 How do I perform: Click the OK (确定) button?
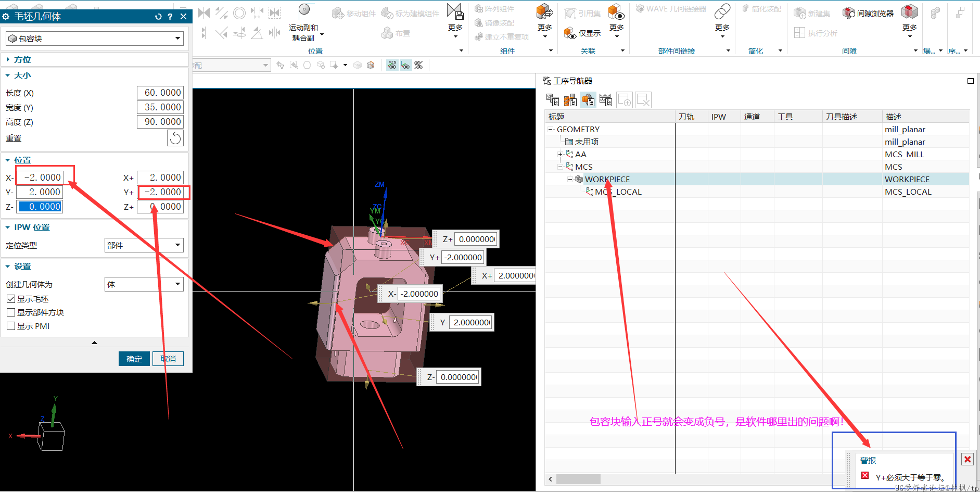[134, 359]
